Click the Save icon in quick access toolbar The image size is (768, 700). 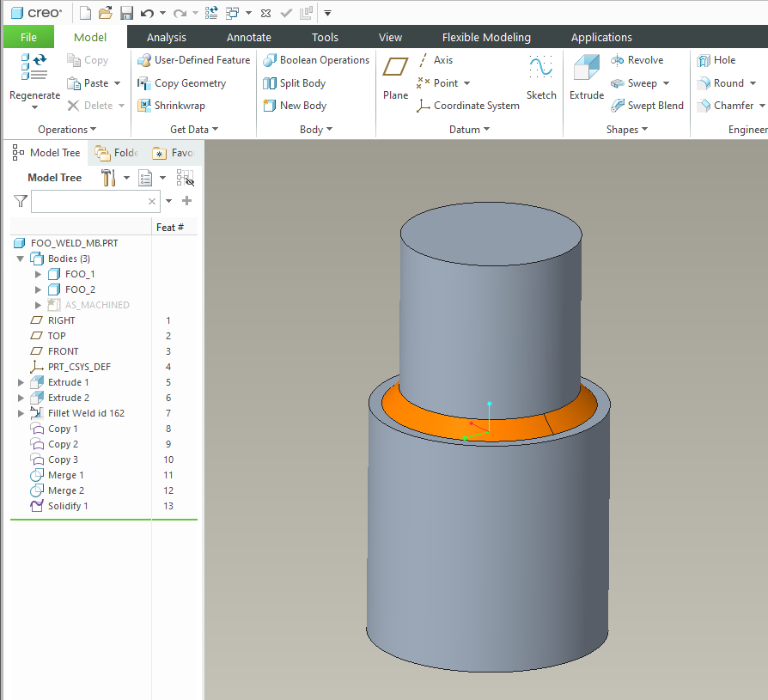click(126, 13)
